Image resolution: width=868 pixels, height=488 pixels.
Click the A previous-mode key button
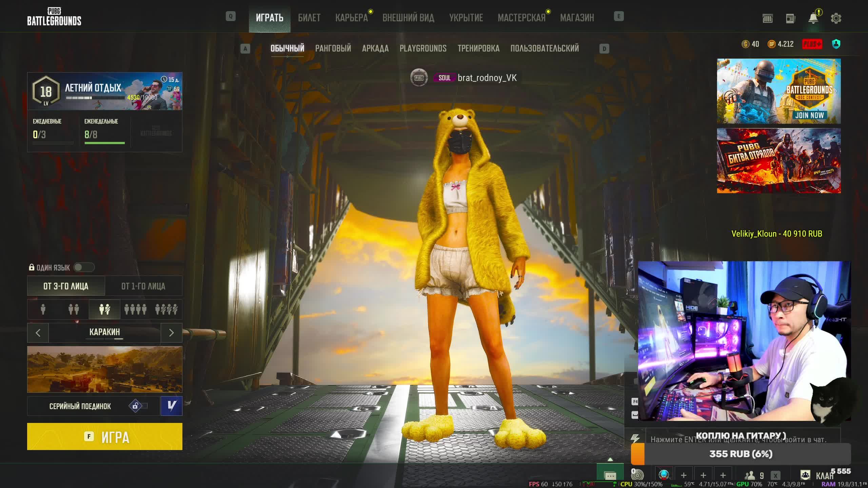click(245, 49)
